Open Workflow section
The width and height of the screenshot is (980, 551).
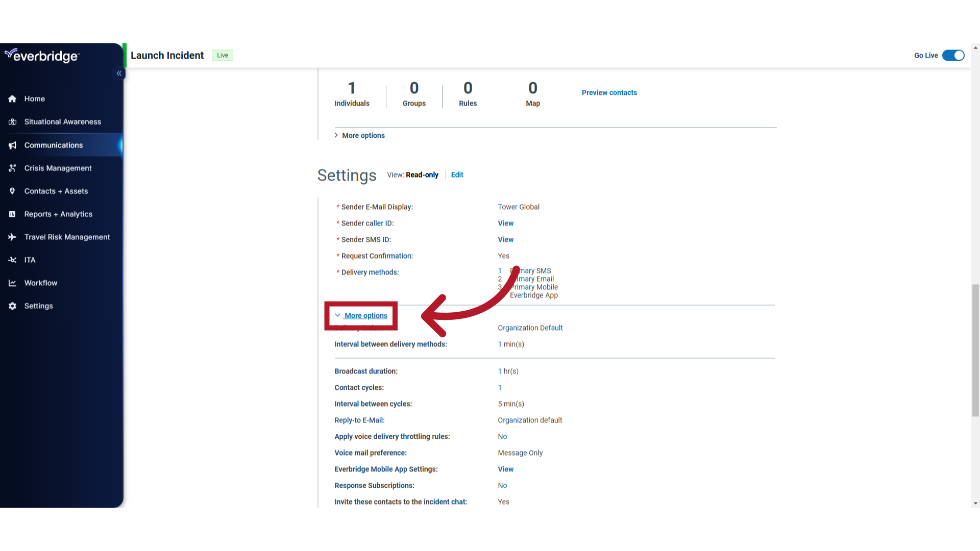click(40, 283)
